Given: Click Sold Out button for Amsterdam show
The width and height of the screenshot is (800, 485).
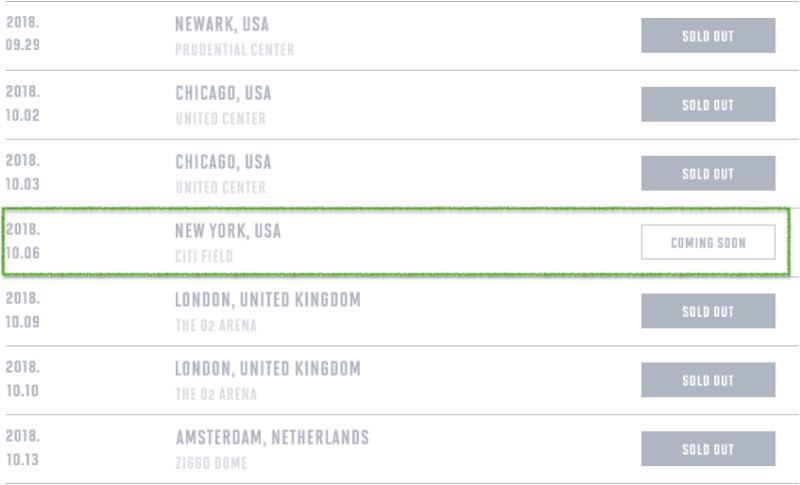Looking at the screenshot, I should coord(708,449).
